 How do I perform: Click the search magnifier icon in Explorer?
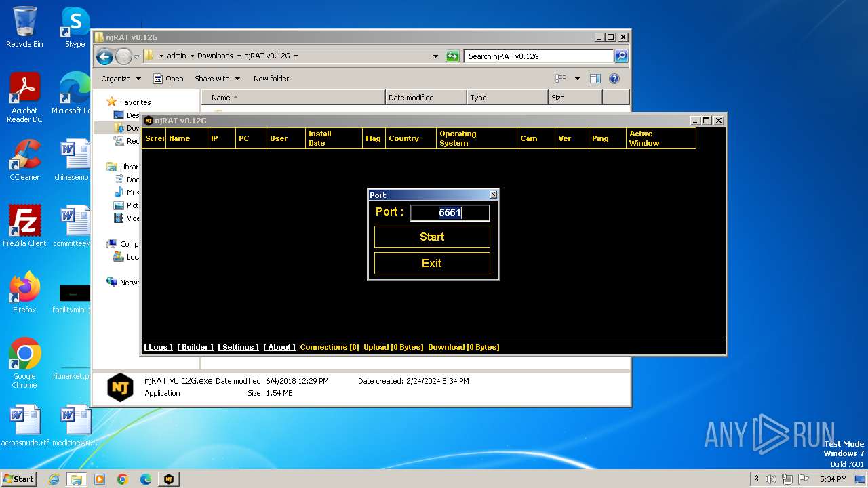pos(621,56)
